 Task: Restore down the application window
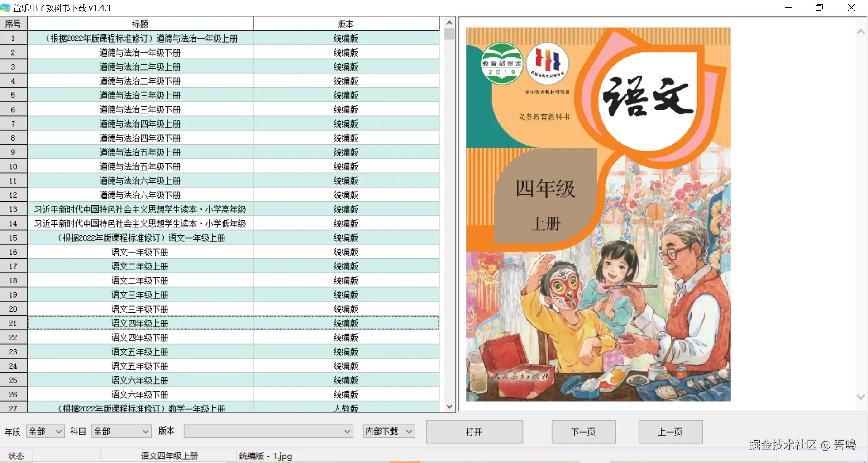click(x=820, y=8)
